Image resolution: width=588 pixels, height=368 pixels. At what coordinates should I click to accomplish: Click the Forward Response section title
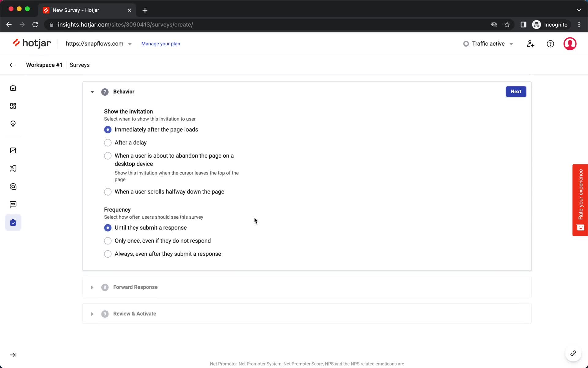[x=135, y=287]
